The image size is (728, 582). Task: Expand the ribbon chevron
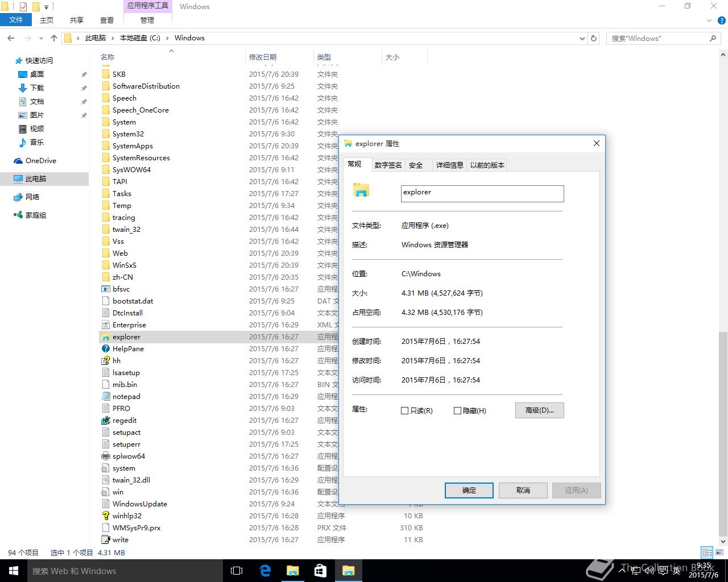coord(709,20)
